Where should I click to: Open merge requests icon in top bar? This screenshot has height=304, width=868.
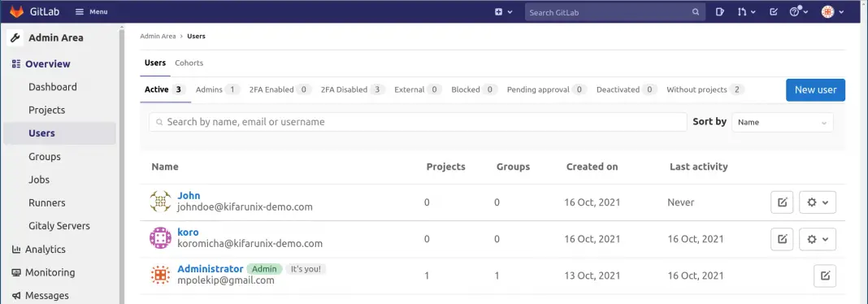click(745, 11)
